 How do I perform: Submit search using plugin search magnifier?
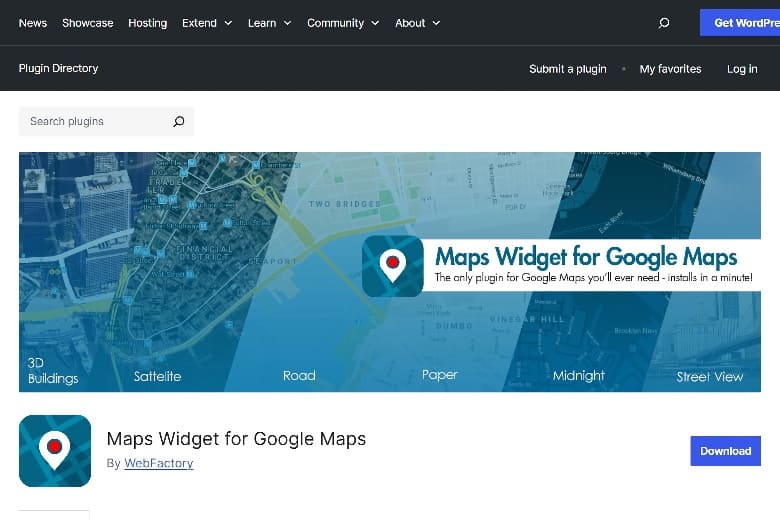click(x=179, y=121)
